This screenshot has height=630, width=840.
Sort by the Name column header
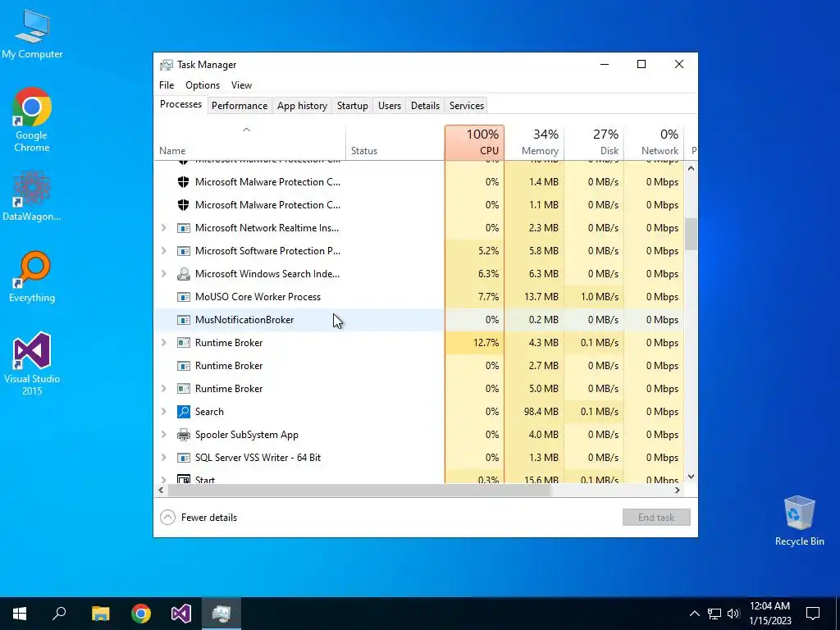[249, 143]
